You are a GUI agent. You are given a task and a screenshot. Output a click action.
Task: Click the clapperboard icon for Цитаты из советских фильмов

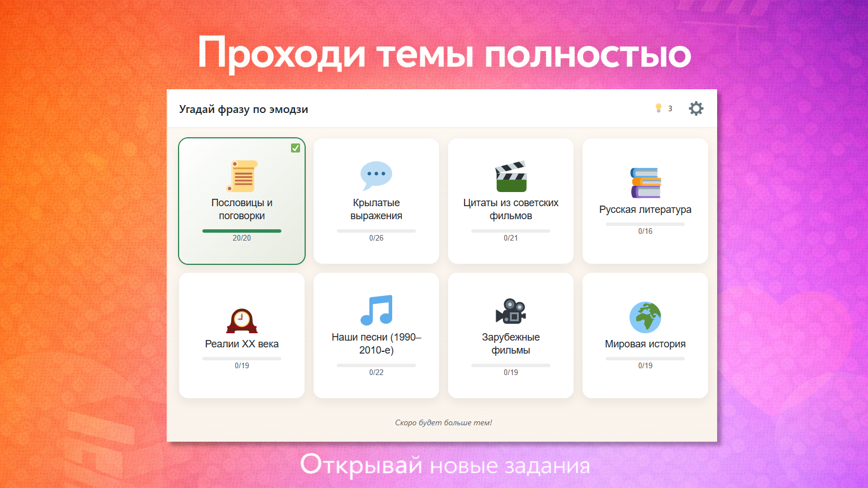(511, 176)
